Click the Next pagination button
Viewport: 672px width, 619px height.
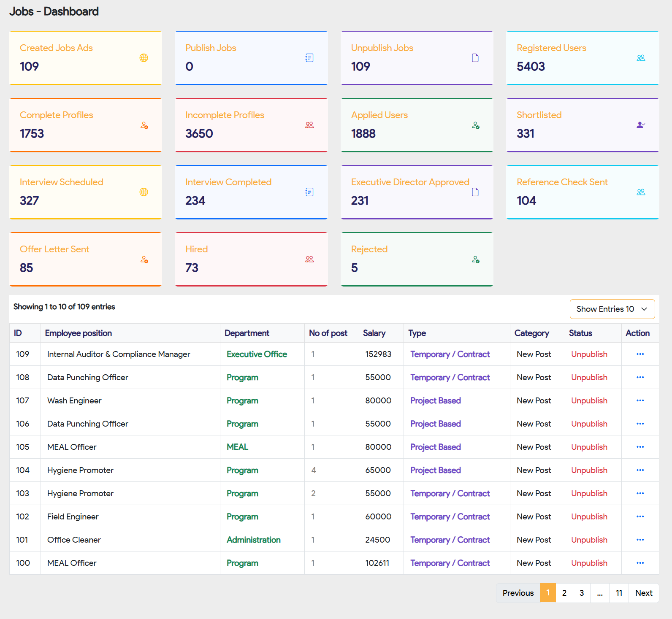click(x=643, y=593)
